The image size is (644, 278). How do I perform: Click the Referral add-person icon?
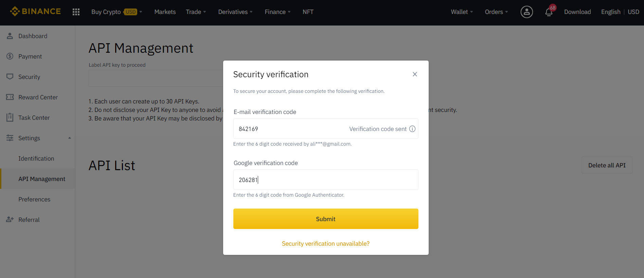10,219
